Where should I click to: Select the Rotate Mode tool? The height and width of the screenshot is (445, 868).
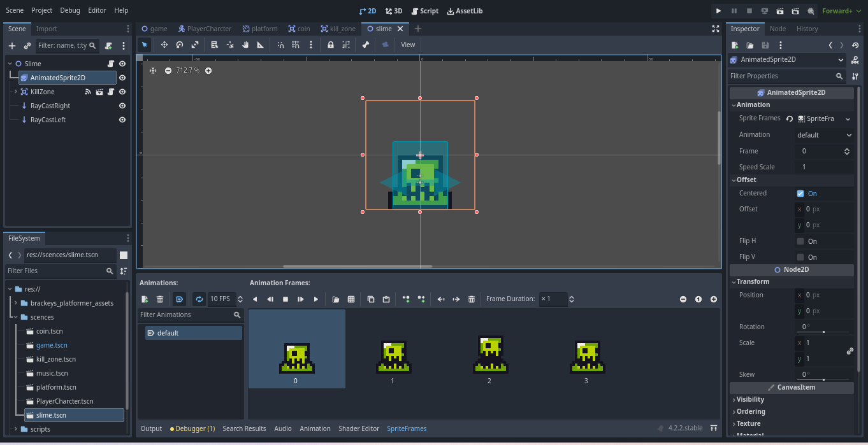tap(180, 45)
